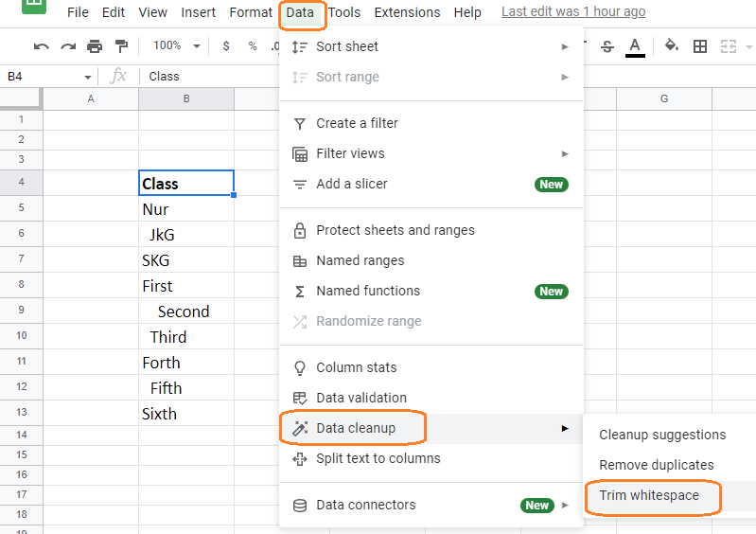Click the sigma icon for Named functions
756x534 pixels.
coord(299,292)
